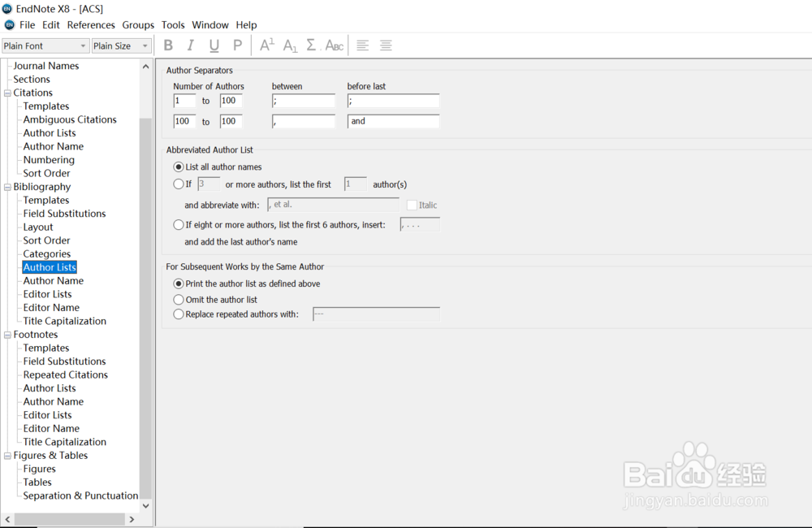Collapse the Bibliography tree node
The width and height of the screenshot is (812, 528).
point(7,187)
